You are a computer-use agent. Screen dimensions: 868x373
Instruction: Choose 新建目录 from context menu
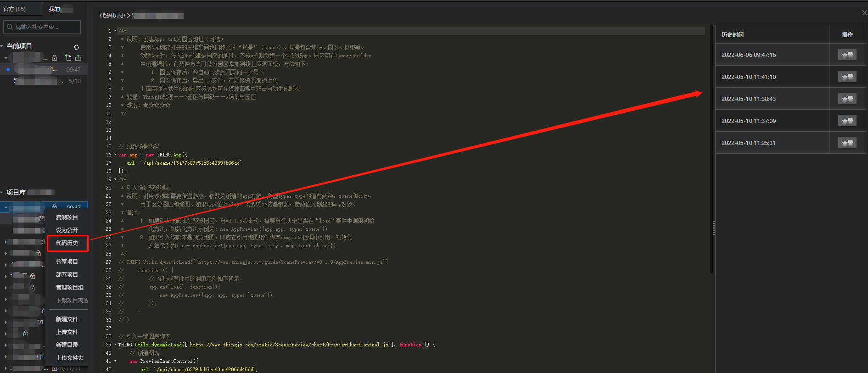(x=67, y=345)
